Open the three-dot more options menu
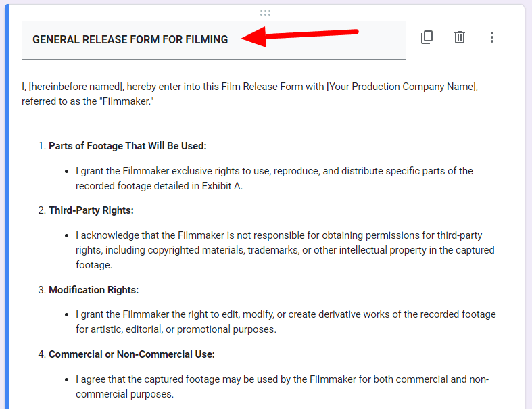The width and height of the screenshot is (532, 409). [x=491, y=37]
